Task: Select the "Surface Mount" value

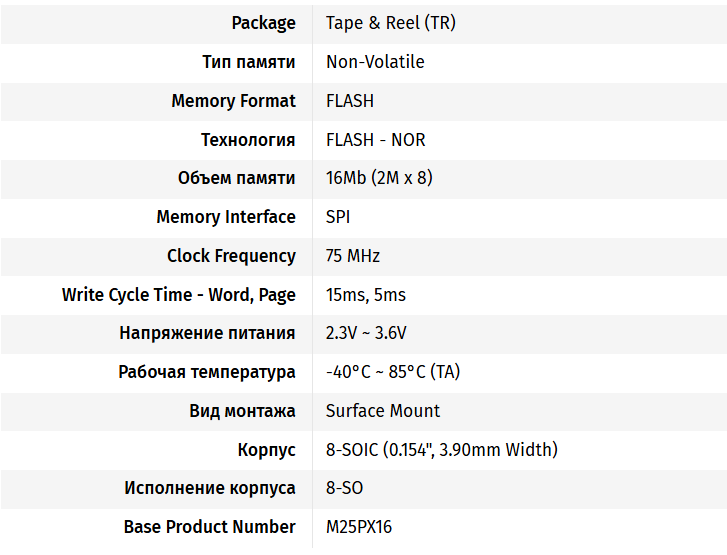Action: [x=383, y=411]
